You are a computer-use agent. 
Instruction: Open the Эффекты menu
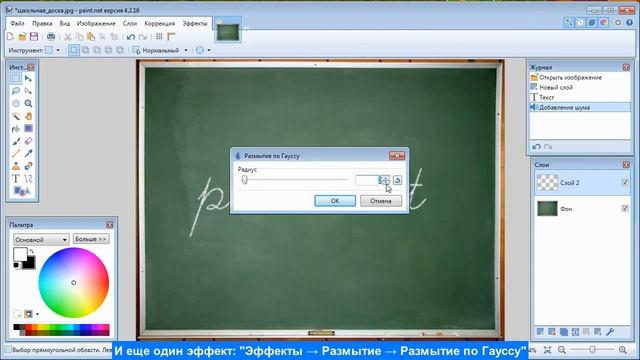point(195,24)
